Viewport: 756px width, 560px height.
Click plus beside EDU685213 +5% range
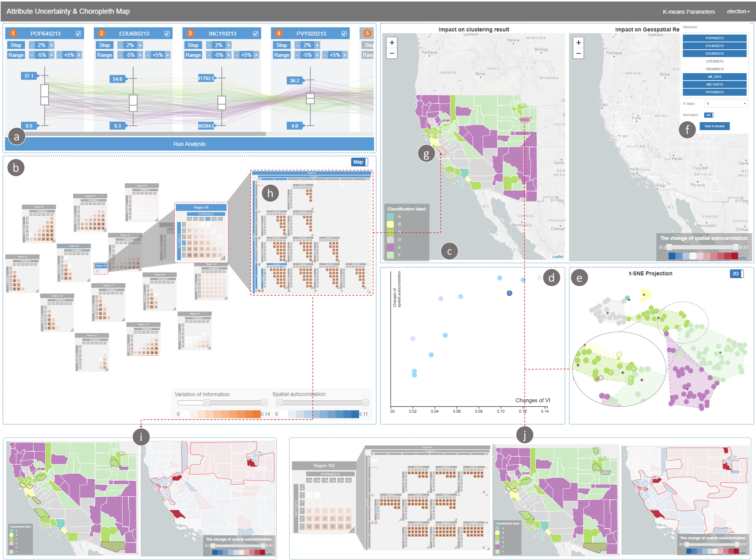tap(167, 55)
